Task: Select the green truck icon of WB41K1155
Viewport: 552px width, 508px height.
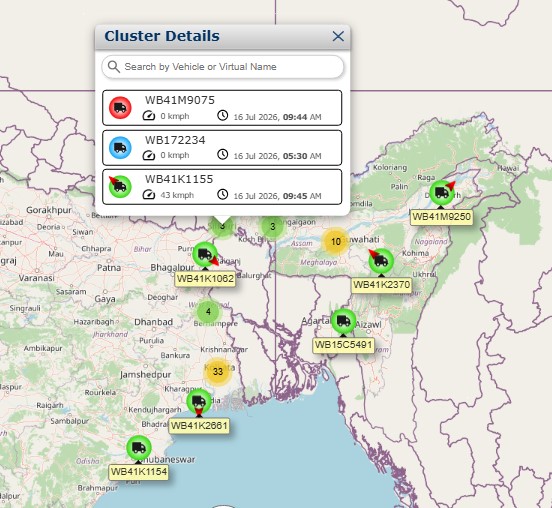Action: (x=120, y=186)
